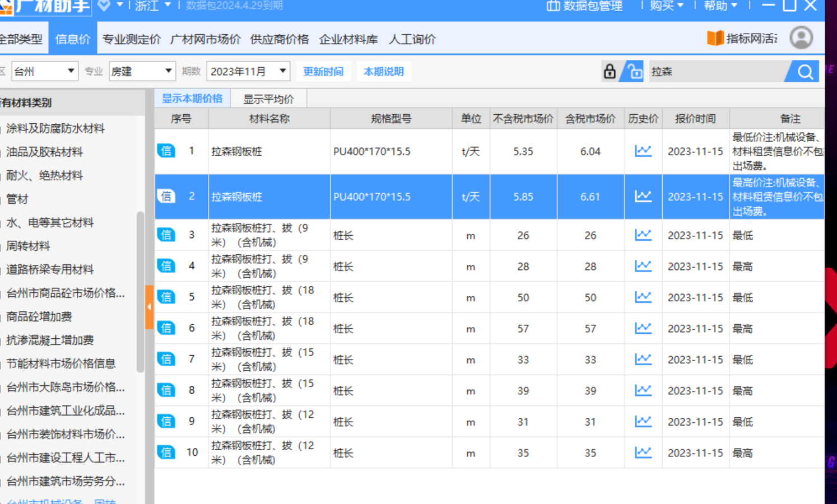Open the 房建 specialty dropdown
837x504 pixels.
pos(142,71)
